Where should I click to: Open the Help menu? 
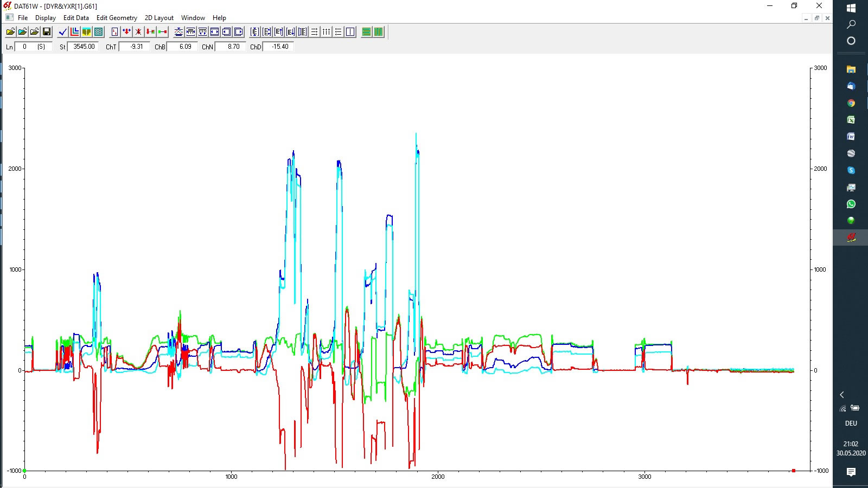219,18
